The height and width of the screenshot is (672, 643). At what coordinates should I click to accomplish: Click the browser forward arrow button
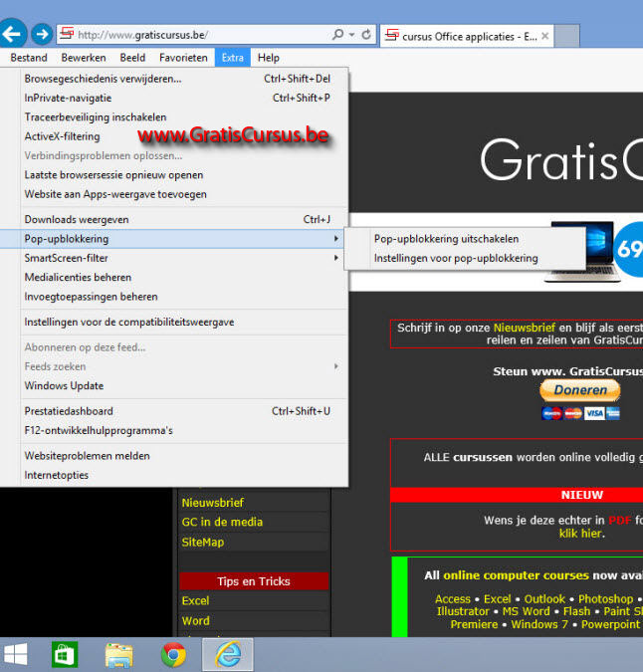tap(42, 34)
